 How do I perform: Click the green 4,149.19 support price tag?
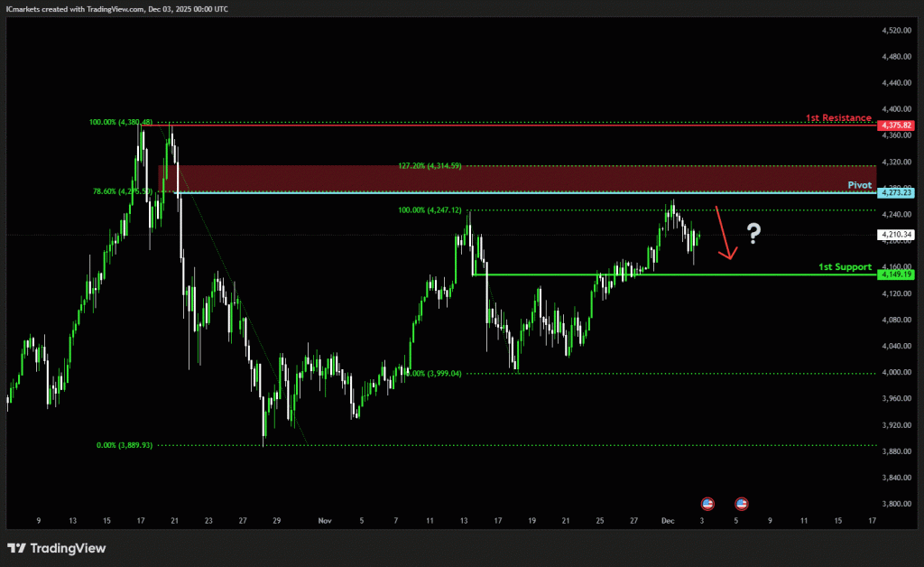[x=895, y=274]
